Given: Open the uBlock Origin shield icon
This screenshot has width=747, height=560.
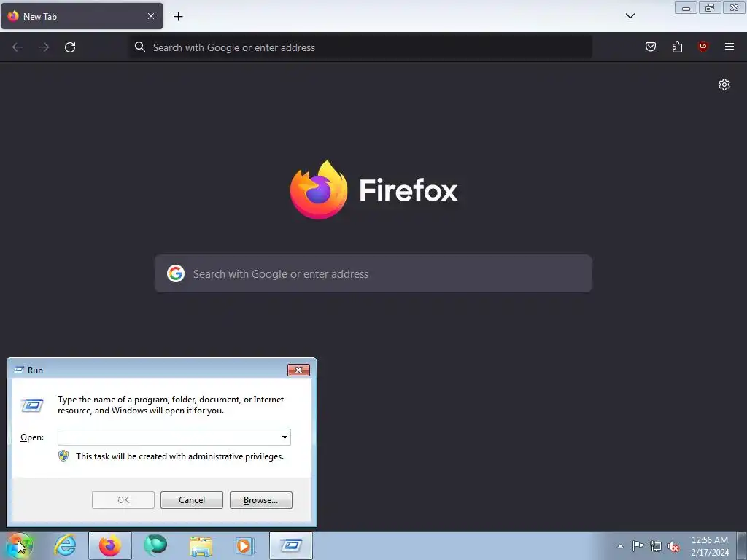Looking at the screenshot, I should [x=703, y=47].
